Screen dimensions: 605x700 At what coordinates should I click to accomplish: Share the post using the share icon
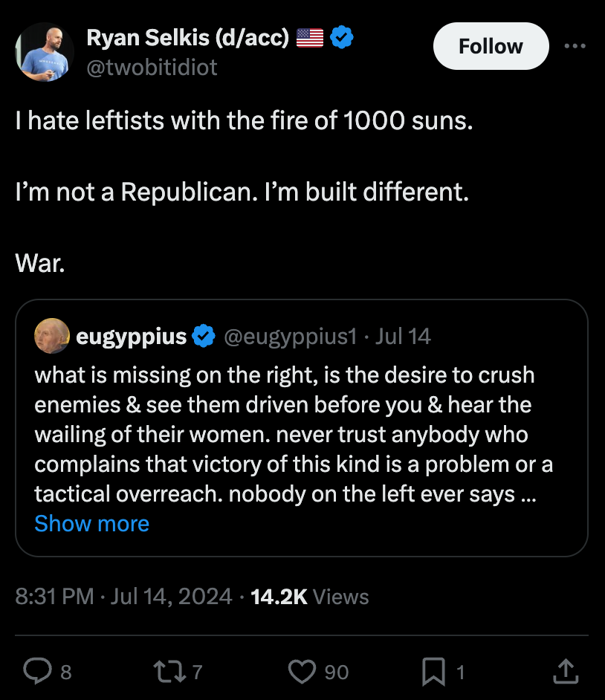point(565,671)
